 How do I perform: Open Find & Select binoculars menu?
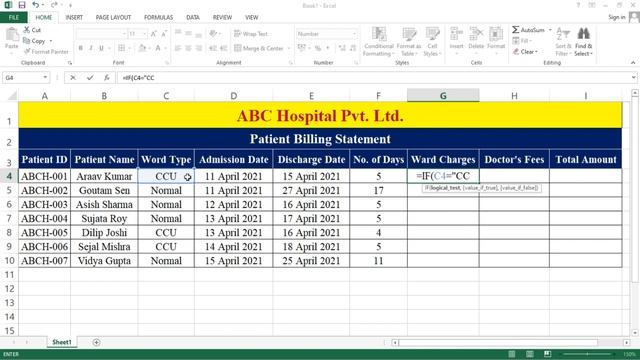(x=583, y=42)
